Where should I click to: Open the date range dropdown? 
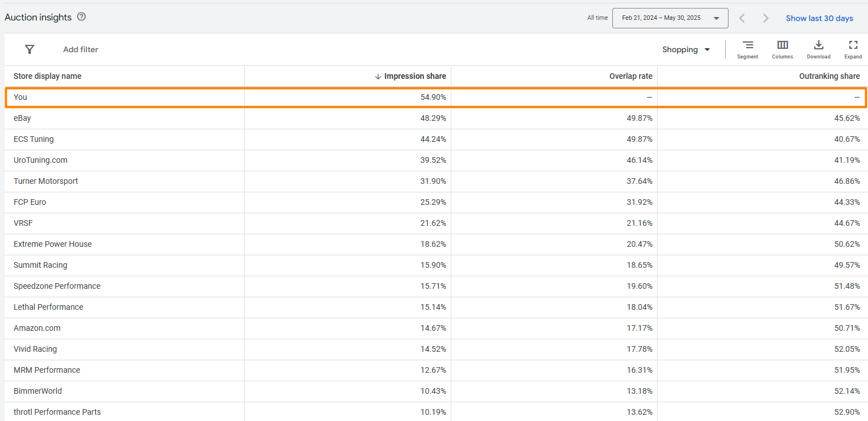click(x=670, y=18)
